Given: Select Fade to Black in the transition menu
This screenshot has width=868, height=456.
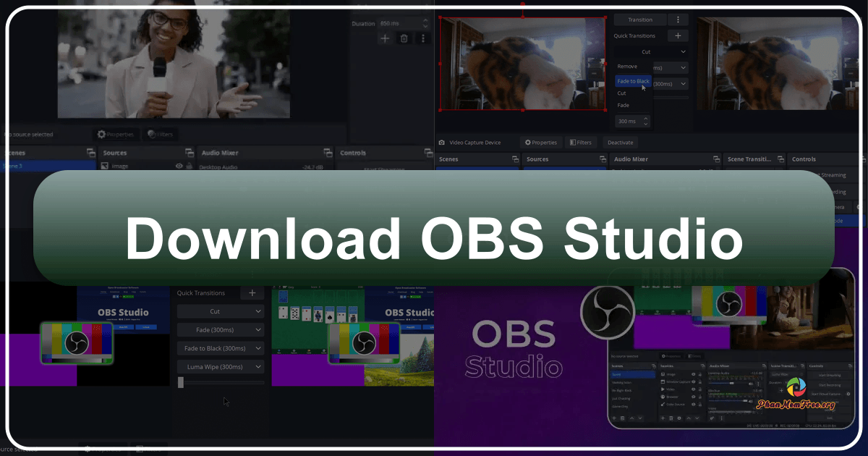Looking at the screenshot, I should click(633, 80).
